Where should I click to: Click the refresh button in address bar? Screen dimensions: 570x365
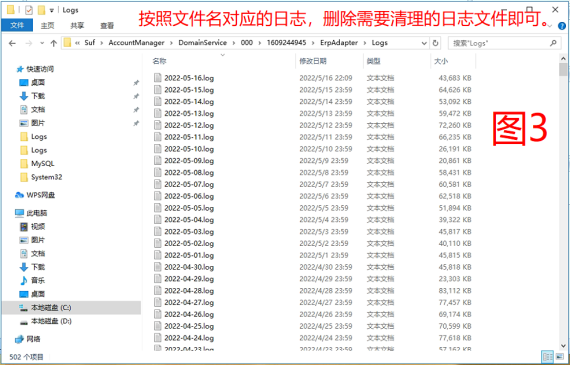(x=435, y=43)
